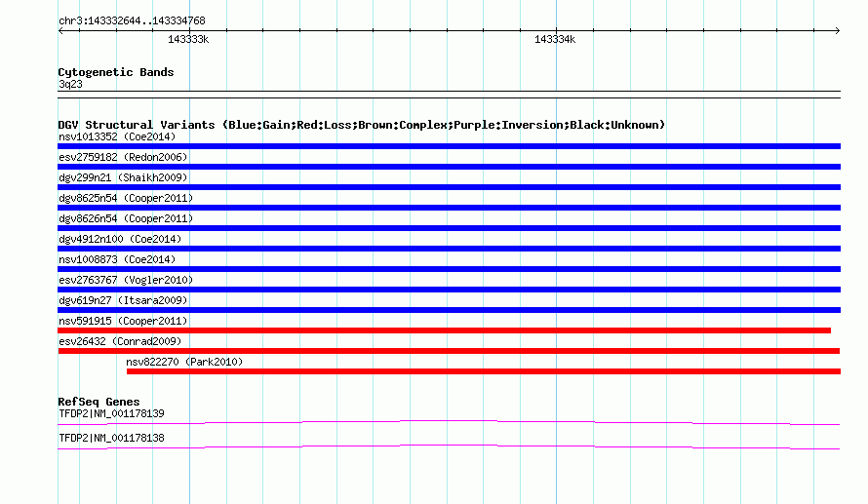Click the nsv591915 (Cooper2011) red loss bar
868x504 pixels.
pos(445,330)
